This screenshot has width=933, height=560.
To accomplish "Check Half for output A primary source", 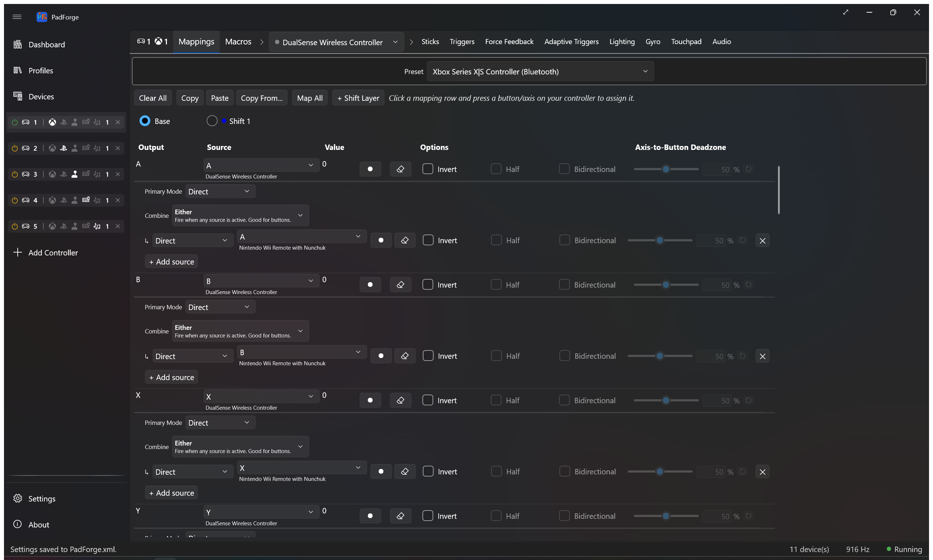I will pos(496,169).
